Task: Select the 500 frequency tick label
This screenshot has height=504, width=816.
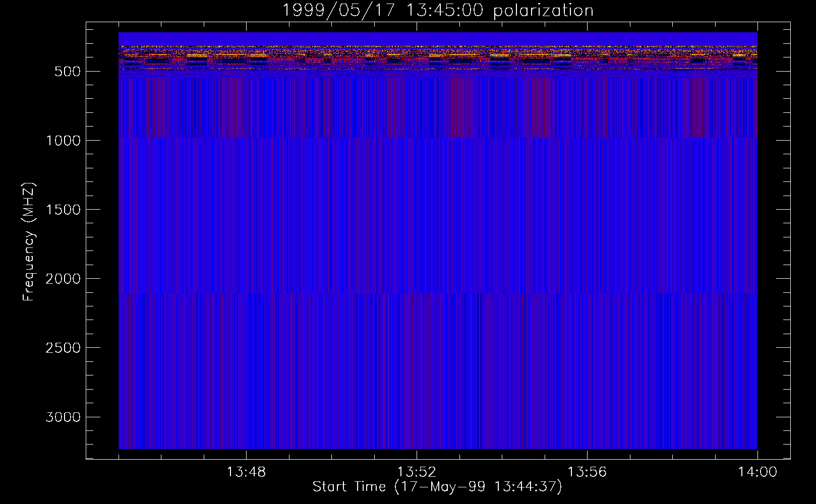Action: [x=67, y=72]
